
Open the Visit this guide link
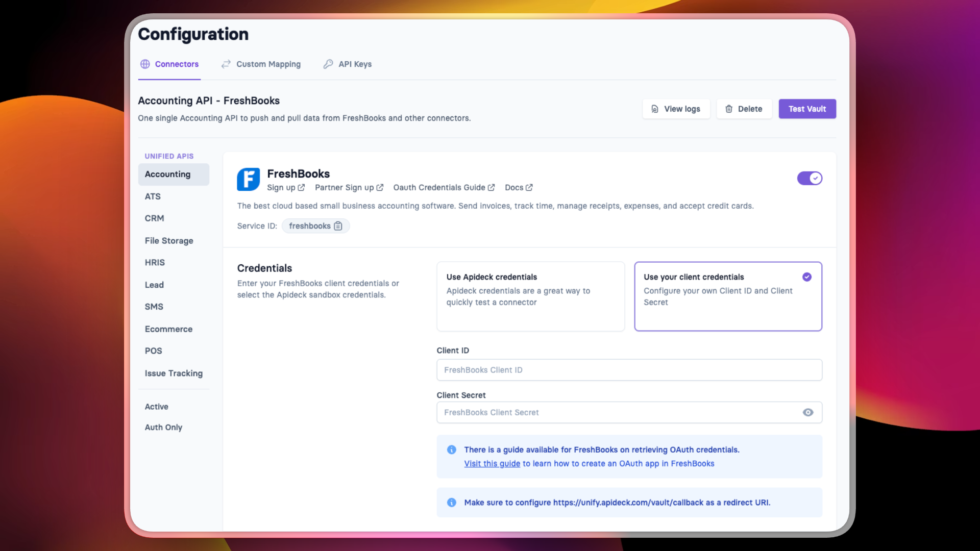(x=491, y=464)
